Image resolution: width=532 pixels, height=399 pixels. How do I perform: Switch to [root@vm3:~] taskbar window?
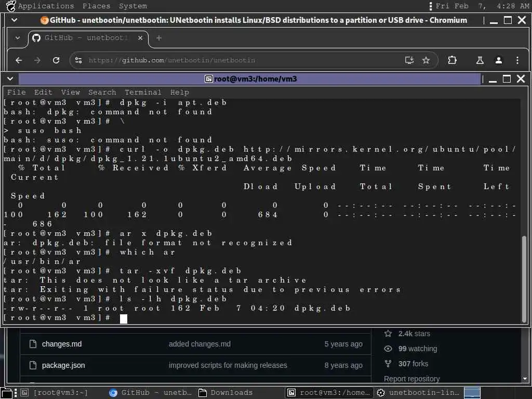pos(54,393)
